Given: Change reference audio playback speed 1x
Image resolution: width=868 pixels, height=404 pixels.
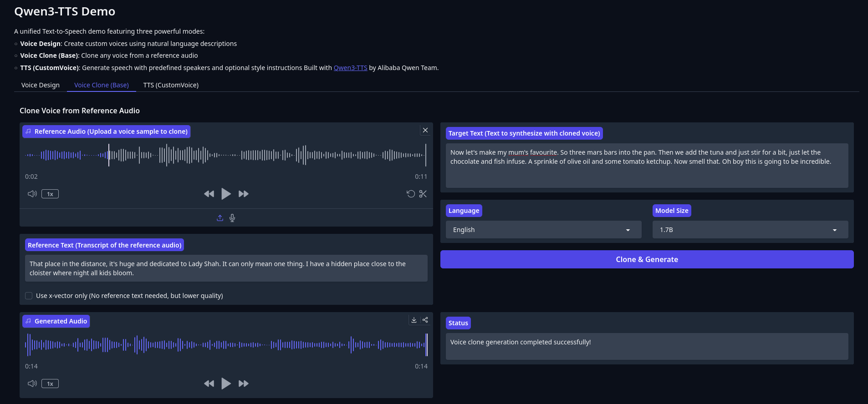Looking at the screenshot, I should 50,194.
